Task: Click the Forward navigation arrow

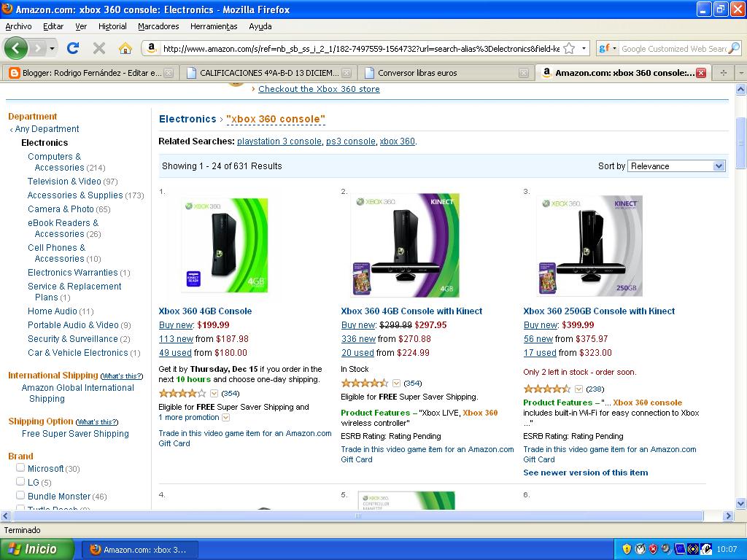Action: pyautogui.click(x=37, y=48)
